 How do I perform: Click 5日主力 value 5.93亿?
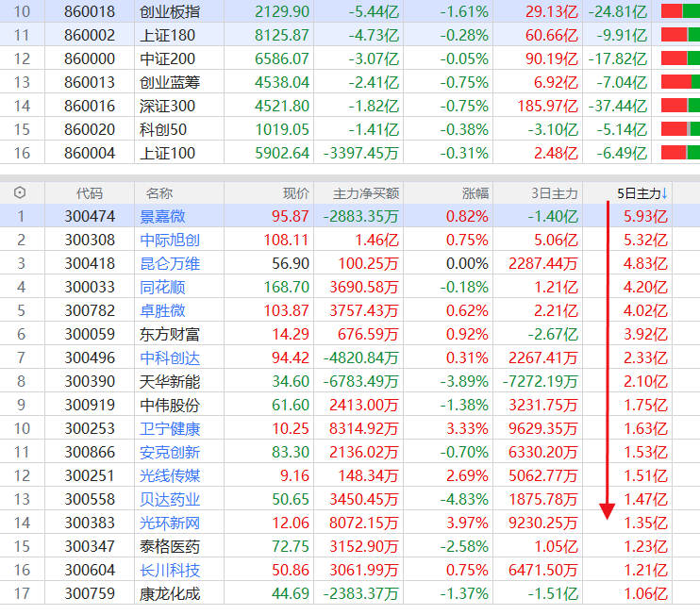click(645, 216)
